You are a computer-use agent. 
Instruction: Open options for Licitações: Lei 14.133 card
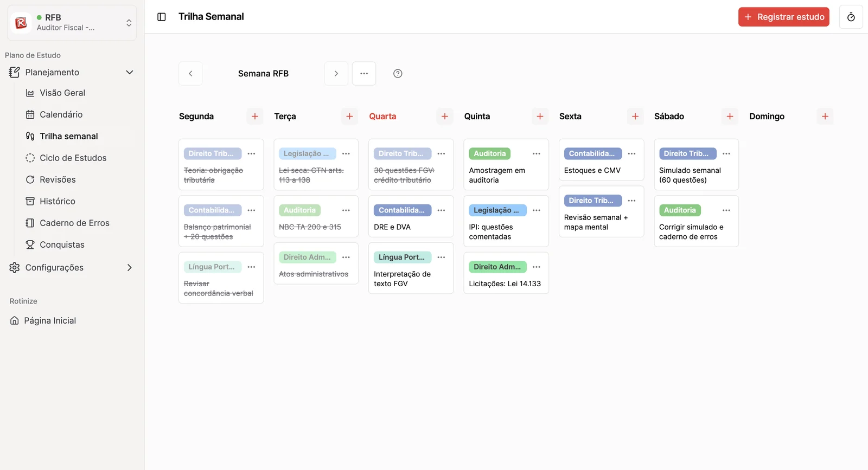tap(537, 267)
